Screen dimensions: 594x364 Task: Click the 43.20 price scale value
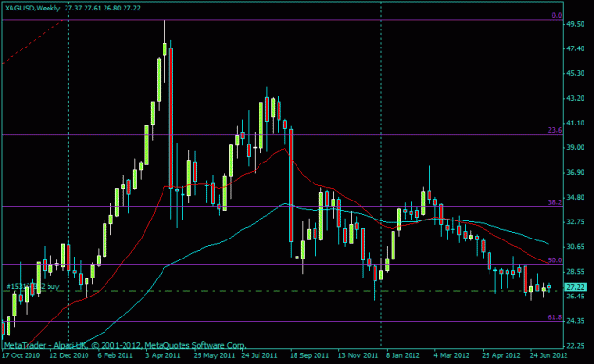[575, 98]
